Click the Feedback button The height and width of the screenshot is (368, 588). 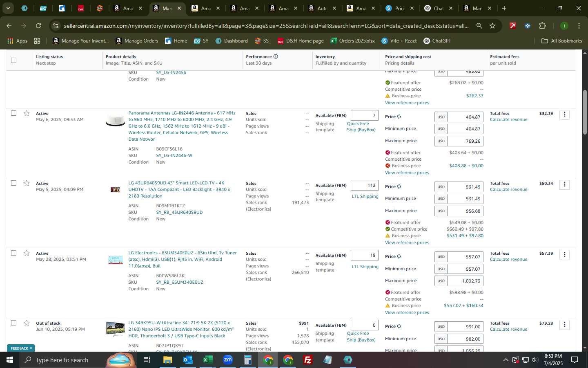19,348
